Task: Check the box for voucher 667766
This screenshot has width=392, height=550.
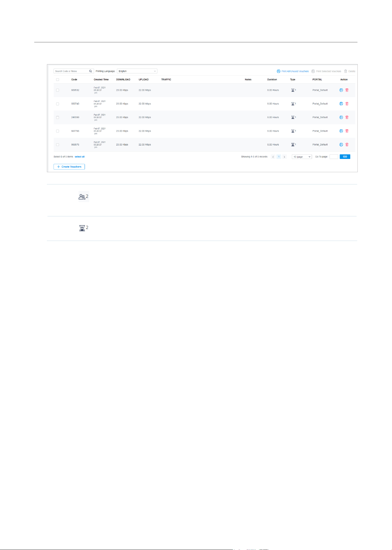Action: (58, 131)
